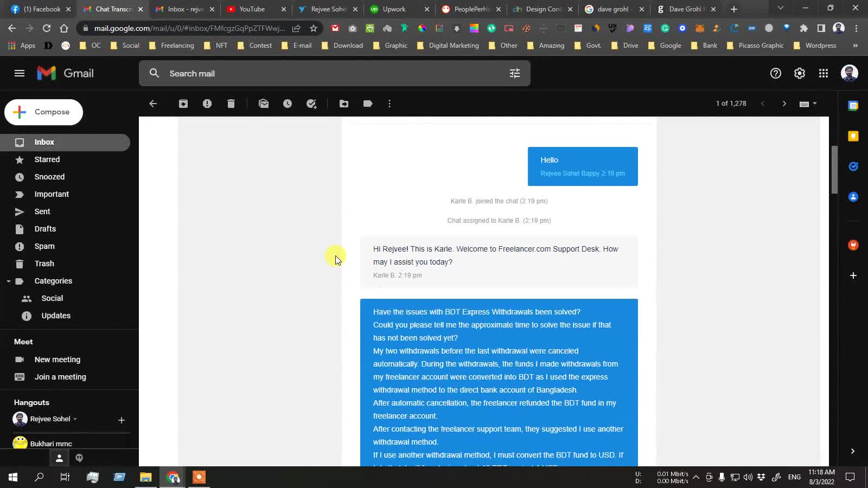Collapse the Categories section
868x488 pixels.
click(x=9, y=281)
